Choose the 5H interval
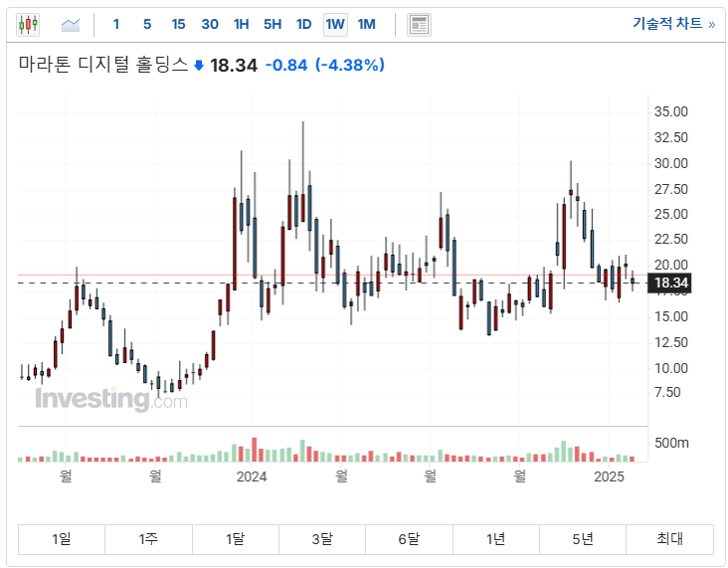 (273, 24)
